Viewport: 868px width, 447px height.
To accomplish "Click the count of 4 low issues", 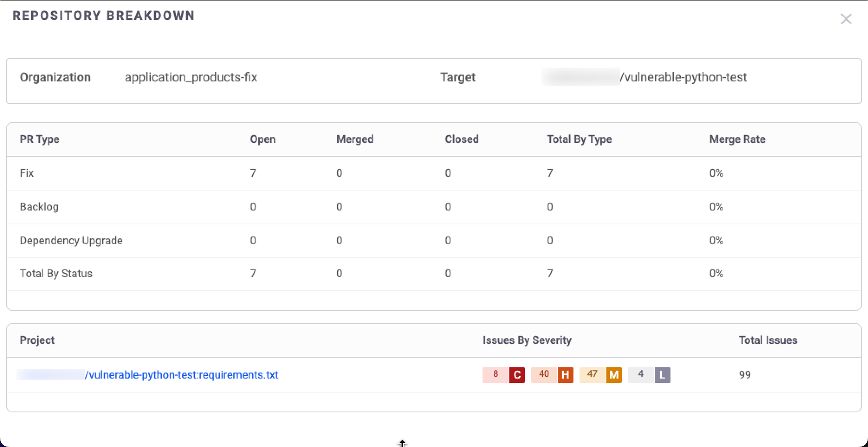I will pyautogui.click(x=641, y=374).
